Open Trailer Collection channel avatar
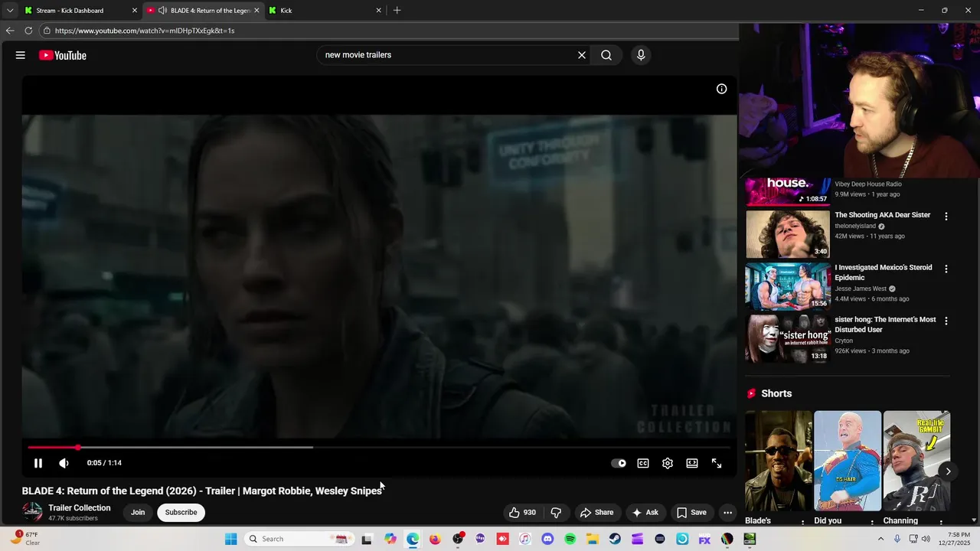980x551 pixels. tap(32, 512)
